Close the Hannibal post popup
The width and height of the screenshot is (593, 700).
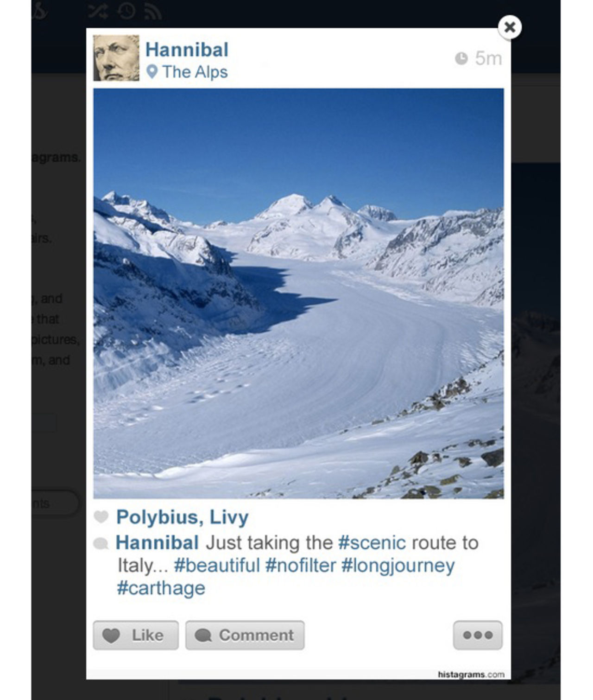coord(510,27)
